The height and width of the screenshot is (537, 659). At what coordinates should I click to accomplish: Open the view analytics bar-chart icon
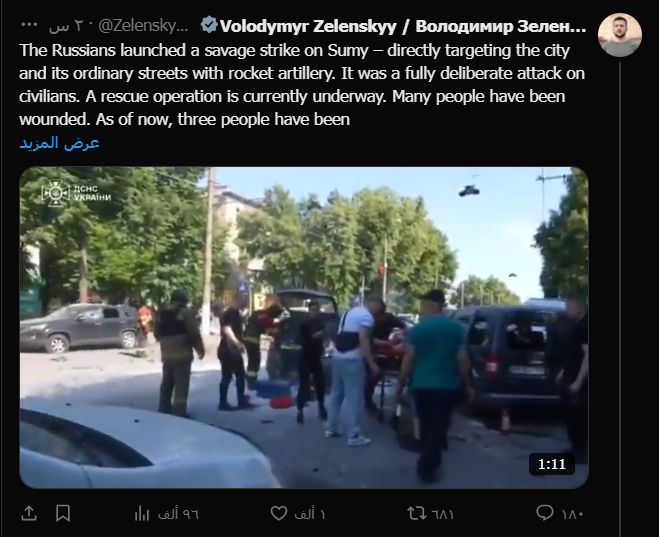142,513
